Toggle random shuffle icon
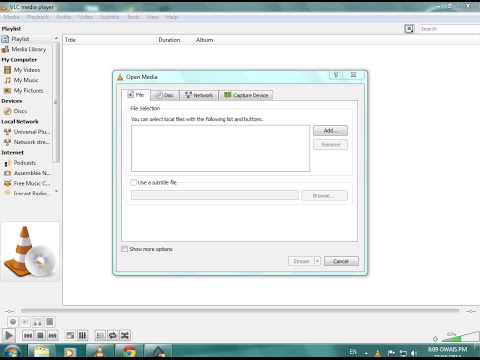This screenshot has width=480, height=360. click(125, 335)
